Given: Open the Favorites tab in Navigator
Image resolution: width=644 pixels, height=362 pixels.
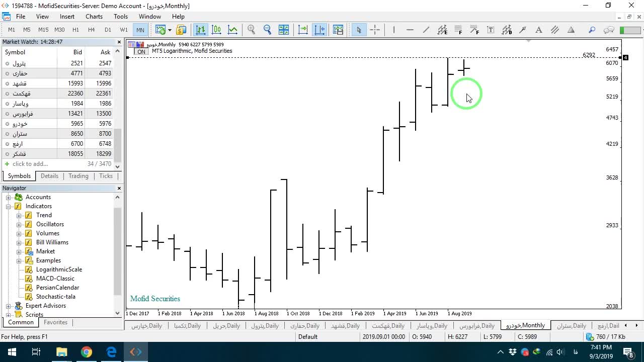Looking at the screenshot, I should click(x=55, y=322).
